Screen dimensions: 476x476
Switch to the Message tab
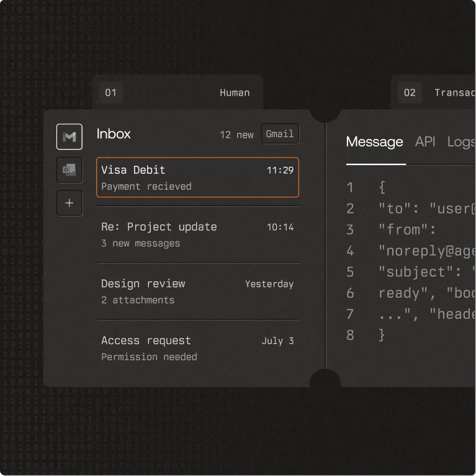pyautogui.click(x=374, y=142)
